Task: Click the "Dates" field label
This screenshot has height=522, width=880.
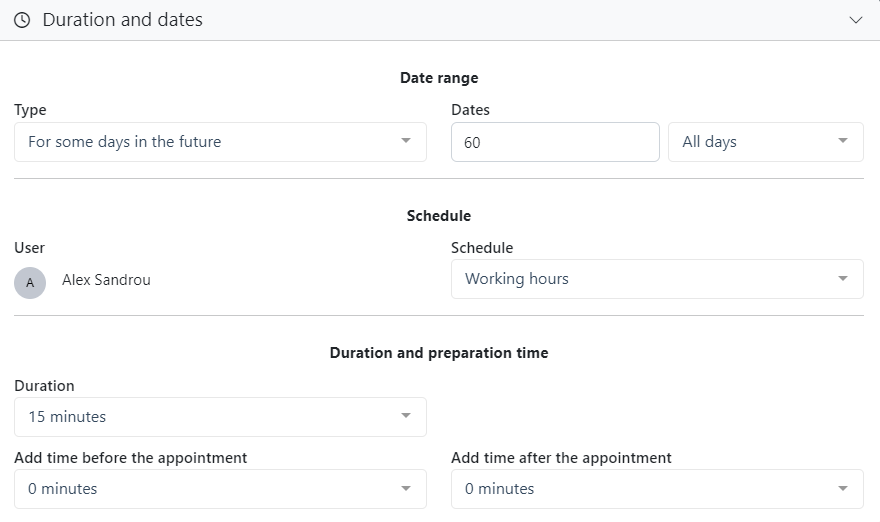Action: click(470, 110)
